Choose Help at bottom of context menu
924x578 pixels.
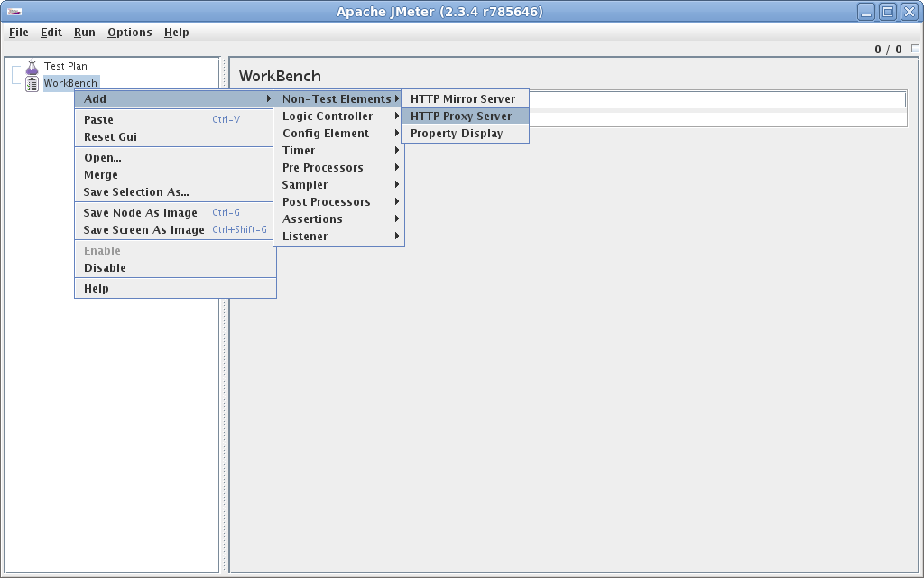pos(175,289)
